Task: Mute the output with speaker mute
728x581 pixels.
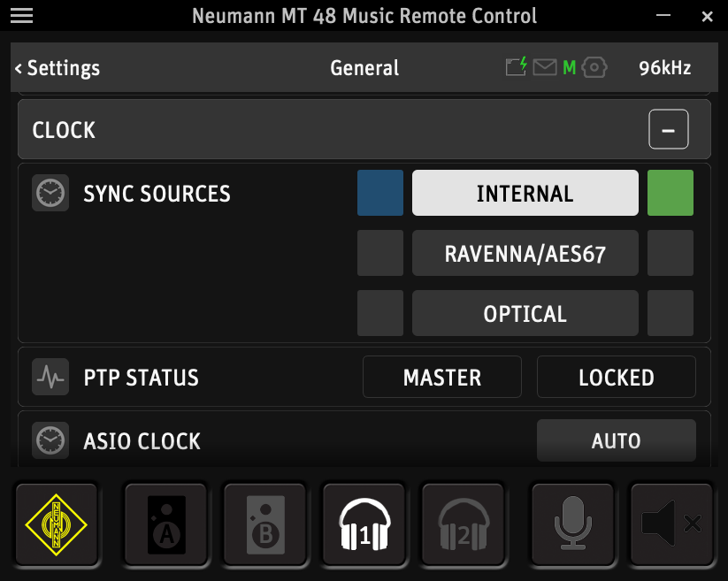Action: click(x=671, y=525)
